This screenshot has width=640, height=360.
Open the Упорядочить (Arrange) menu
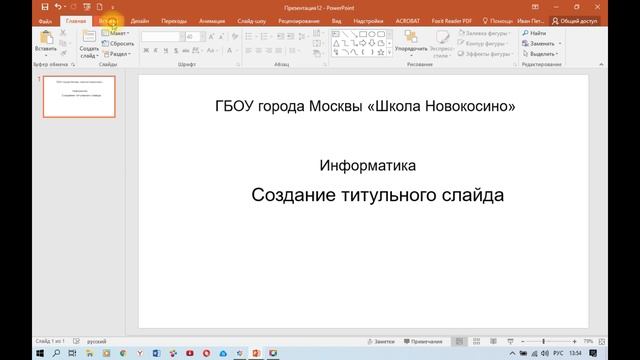pos(411,43)
